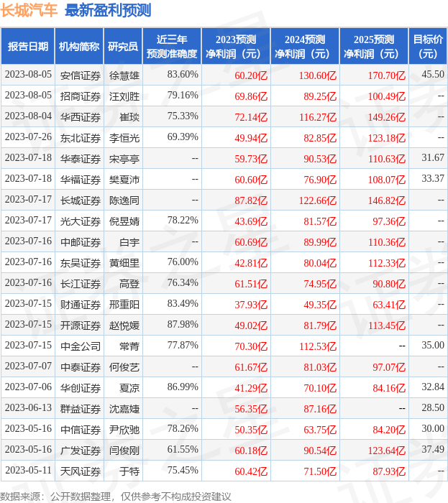
Task: Click the 86.99% accuracy value
Action: (183, 387)
